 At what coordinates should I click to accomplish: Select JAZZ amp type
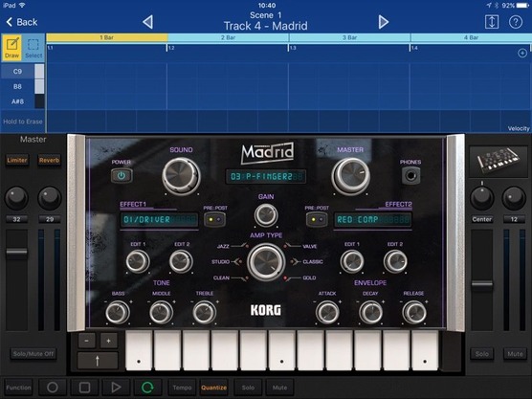point(223,246)
